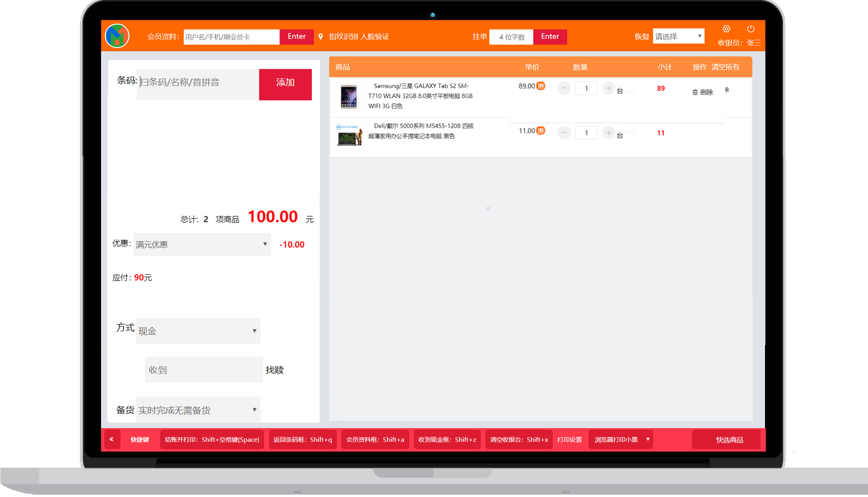Click Enter button beside member info

click(x=297, y=37)
